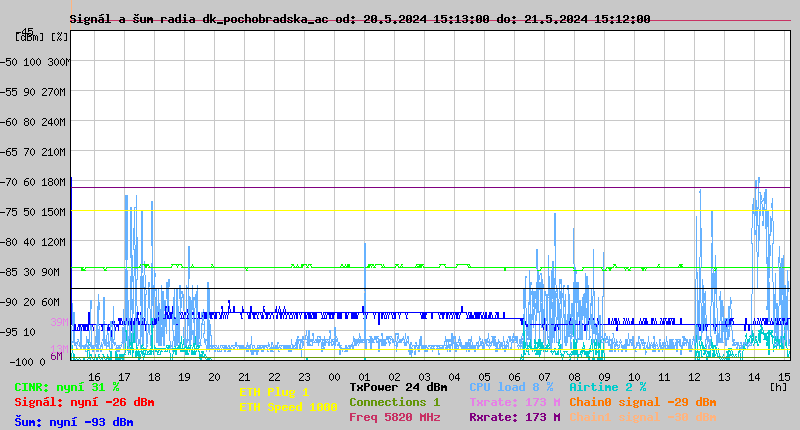Click the Rxrate 173 M label
800x430 pixels.
pos(514,417)
